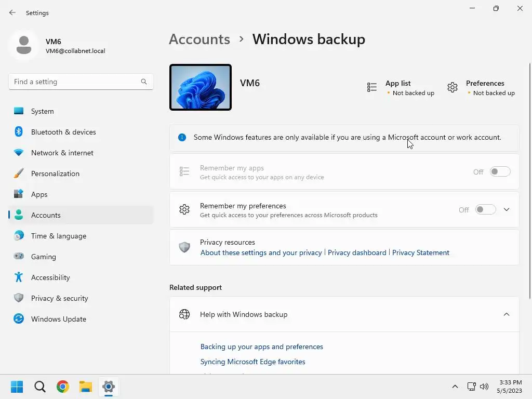Click the clock showing 3:33 PM
The height and width of the screenshot is (399, 532).
pos(510,382)
